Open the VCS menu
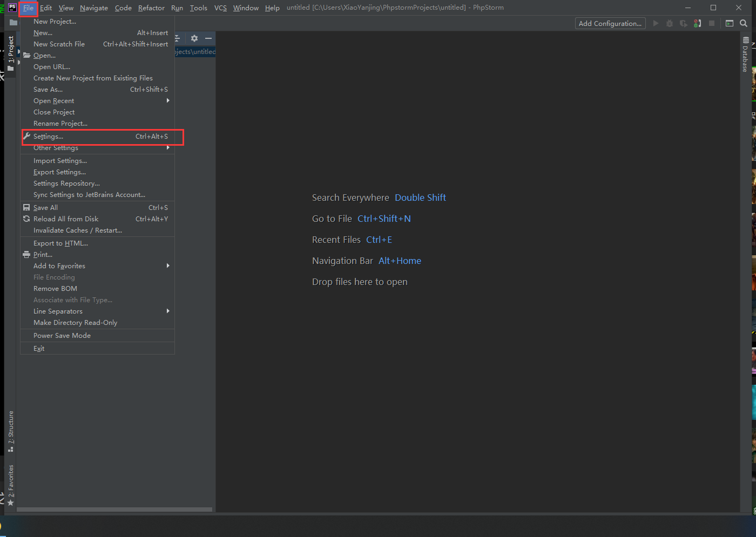756x537 pixels. click(220, 8)
